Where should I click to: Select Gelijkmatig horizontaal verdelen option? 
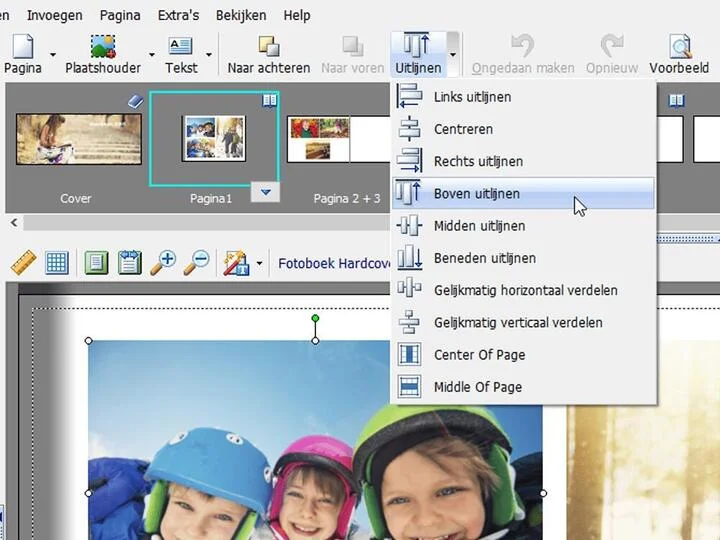tap(525, 290)
